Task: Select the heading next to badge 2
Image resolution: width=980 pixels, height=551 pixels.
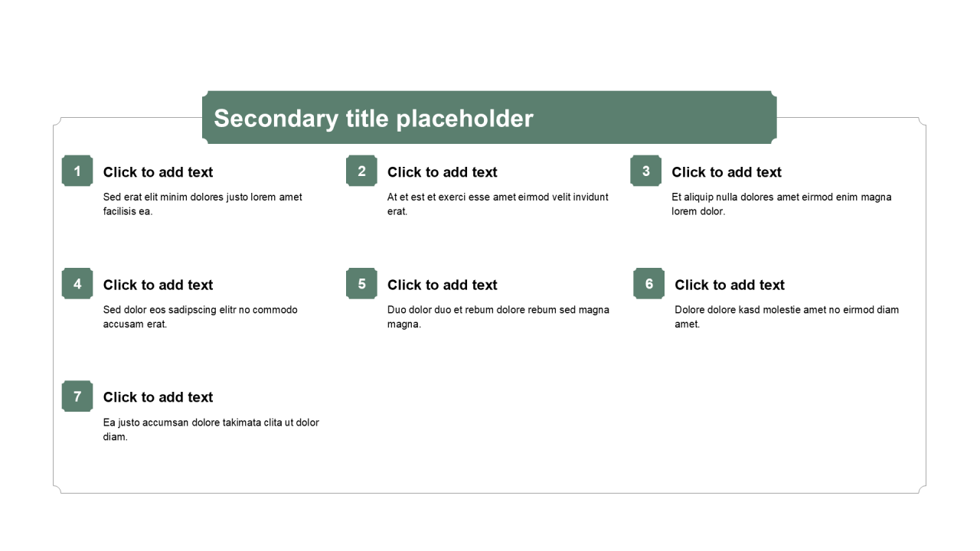Action: (x=443, y=172)
